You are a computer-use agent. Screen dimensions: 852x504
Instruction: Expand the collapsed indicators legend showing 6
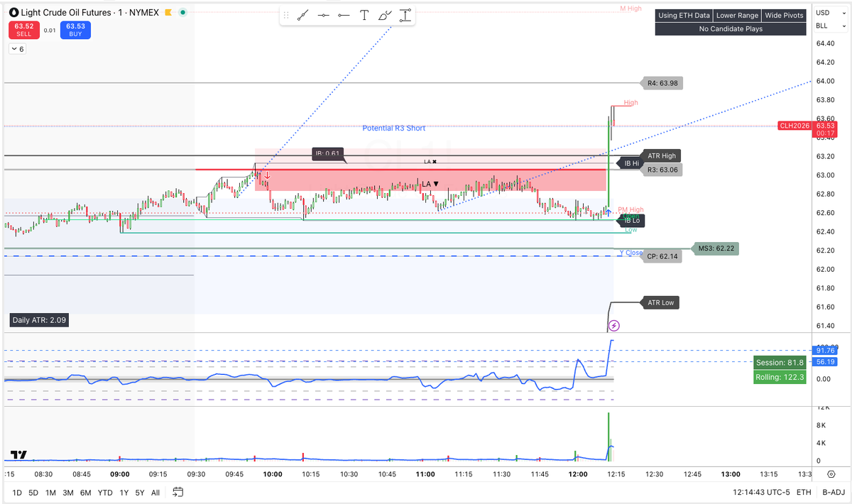pos(17,49)
